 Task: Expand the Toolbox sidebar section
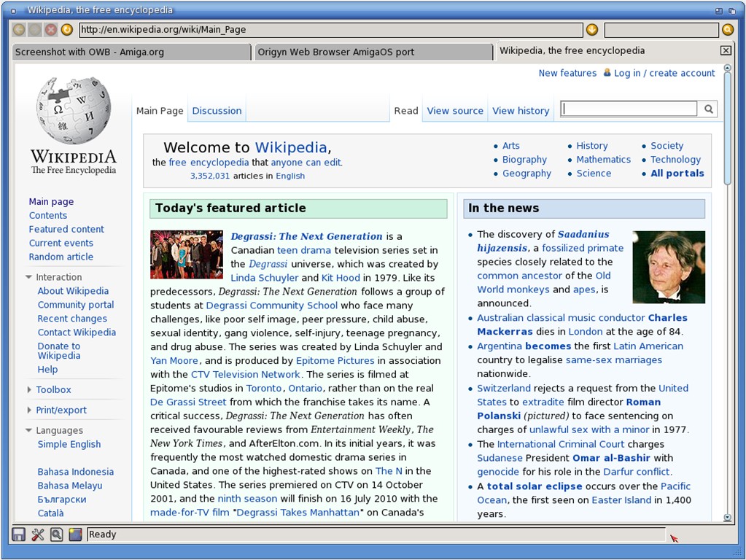click(x=29, y=389)
